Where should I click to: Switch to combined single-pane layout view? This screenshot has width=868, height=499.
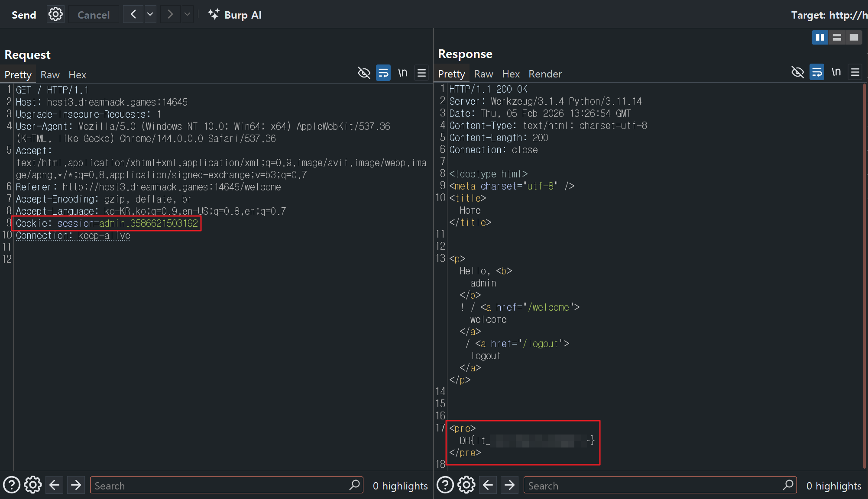click(x=854, y=37)
